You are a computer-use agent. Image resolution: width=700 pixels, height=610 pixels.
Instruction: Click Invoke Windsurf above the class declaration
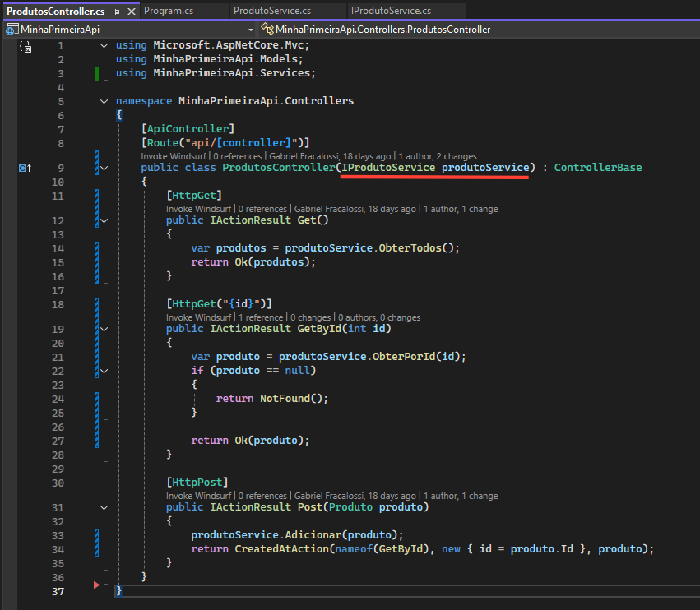pyautogui.click(x=174, y=155)
